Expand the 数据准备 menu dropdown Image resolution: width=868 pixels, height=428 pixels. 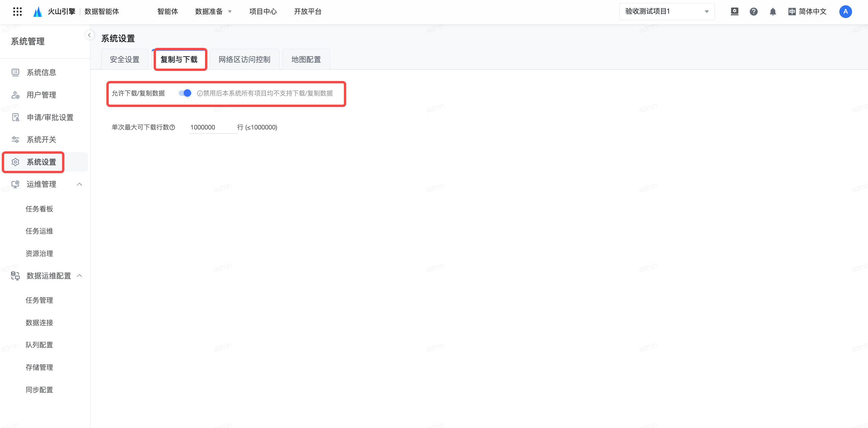(213, 12)
